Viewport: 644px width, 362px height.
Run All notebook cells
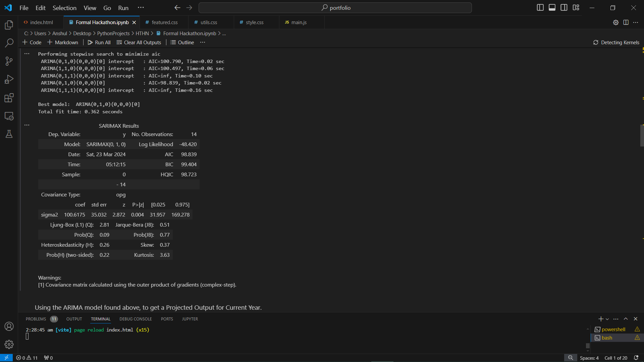(x=99, y=43)
